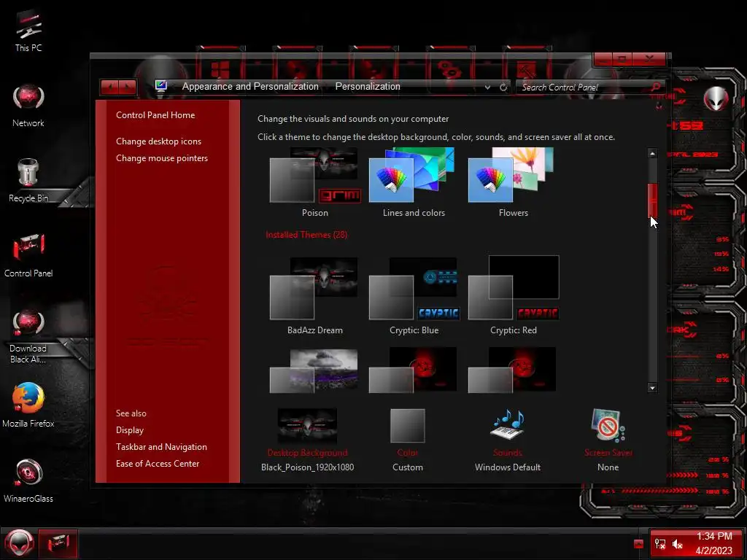Apply the Lines and colors theme

click(x=414, y=182)
